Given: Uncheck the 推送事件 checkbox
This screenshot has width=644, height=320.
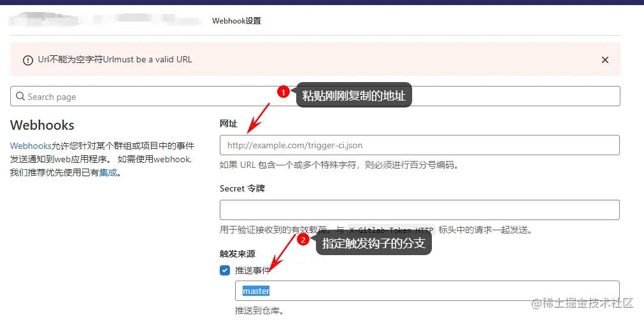Looking at the screenshot, I should tap(225, 270).
